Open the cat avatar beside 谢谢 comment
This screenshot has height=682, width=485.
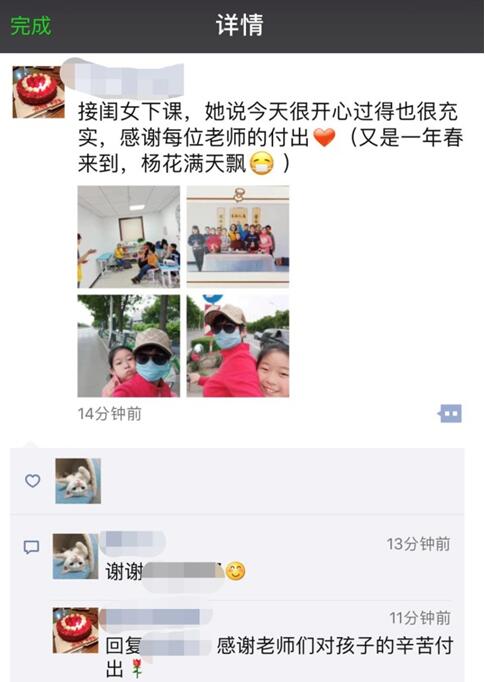[75, 556]
